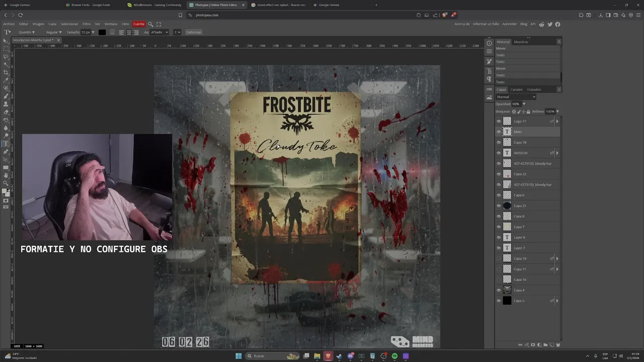Click the foreground/background color swatches
Screen dimensions: 644x362
(6, 192)
